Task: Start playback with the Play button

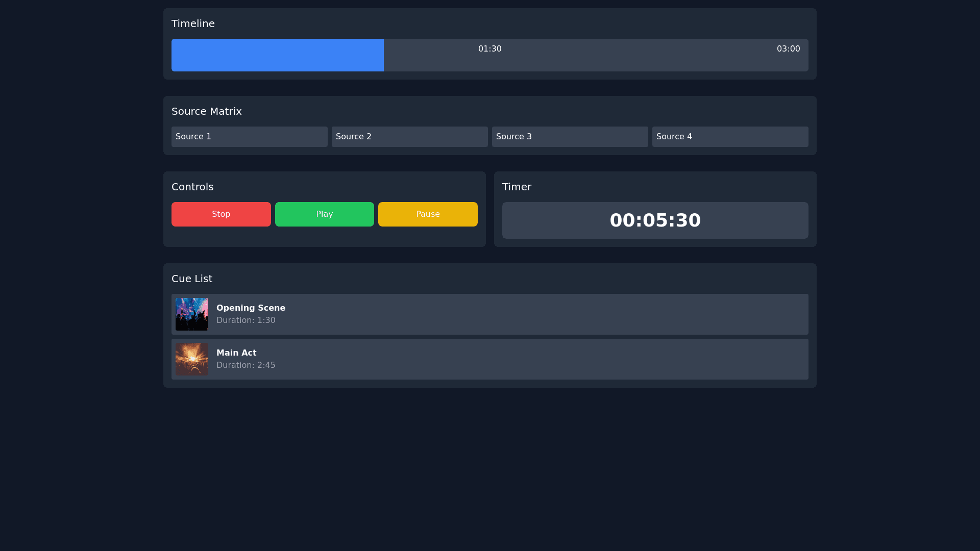Action: tap(324, 214)
